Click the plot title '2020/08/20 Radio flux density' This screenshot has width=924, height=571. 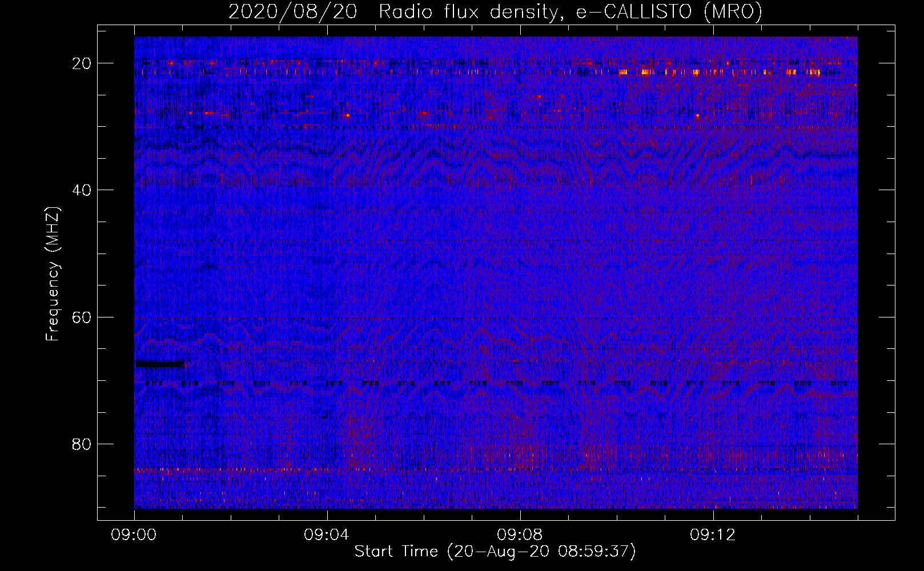click(495, 11)
